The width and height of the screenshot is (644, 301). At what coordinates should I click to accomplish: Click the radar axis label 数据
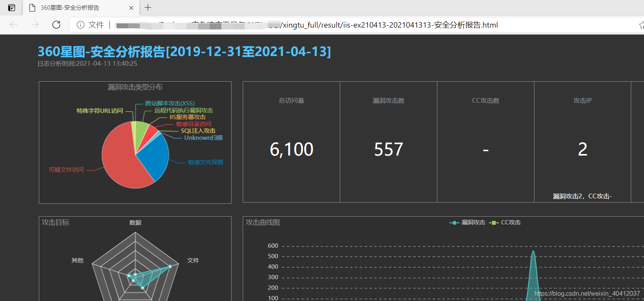(x=135, y=222)
